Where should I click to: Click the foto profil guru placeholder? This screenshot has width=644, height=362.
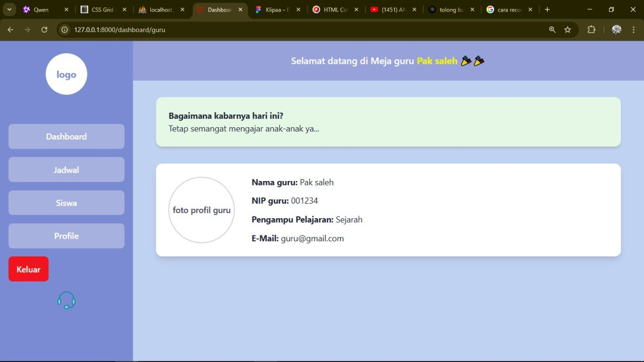click(x=202, y=210)
